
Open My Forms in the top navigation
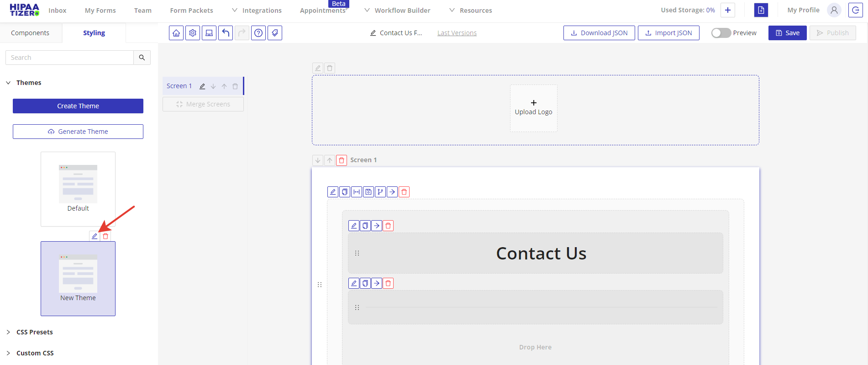click(100, 11)
